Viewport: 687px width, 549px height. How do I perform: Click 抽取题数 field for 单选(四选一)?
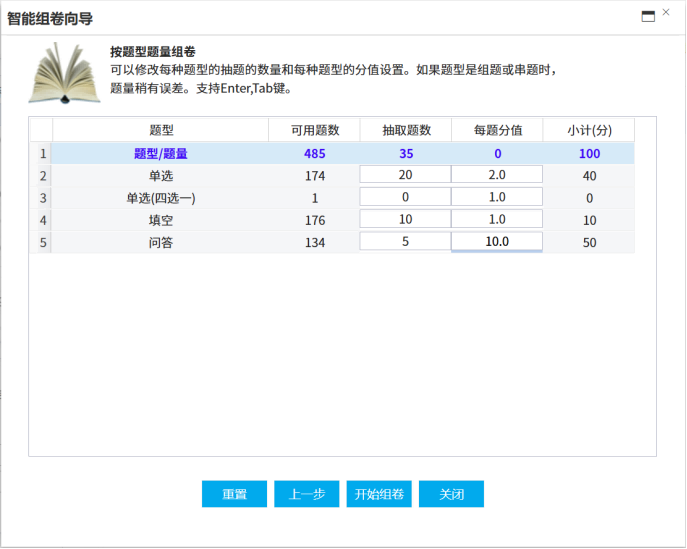pyautogui.click(x=405, y=197)
